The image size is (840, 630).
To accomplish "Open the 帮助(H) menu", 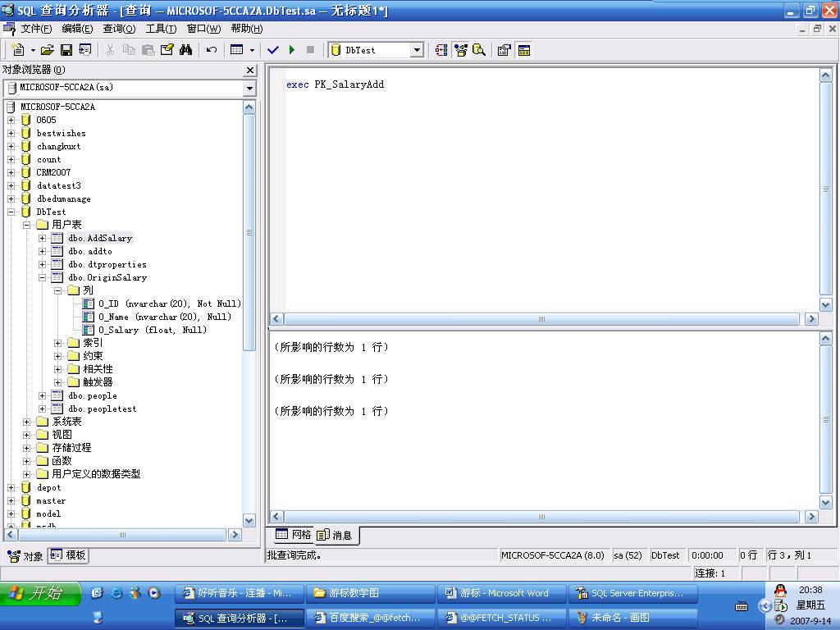I will point(247,29).
